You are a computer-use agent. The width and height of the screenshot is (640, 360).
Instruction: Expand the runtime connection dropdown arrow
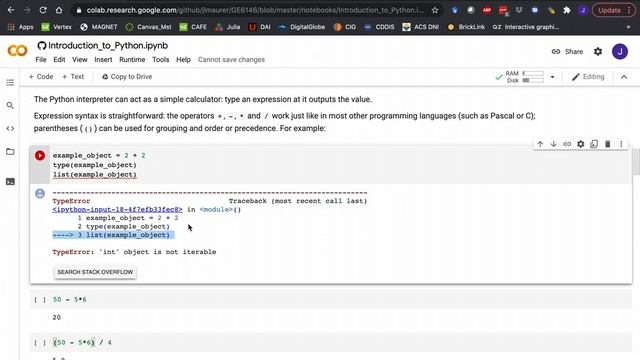pos(552,77)
